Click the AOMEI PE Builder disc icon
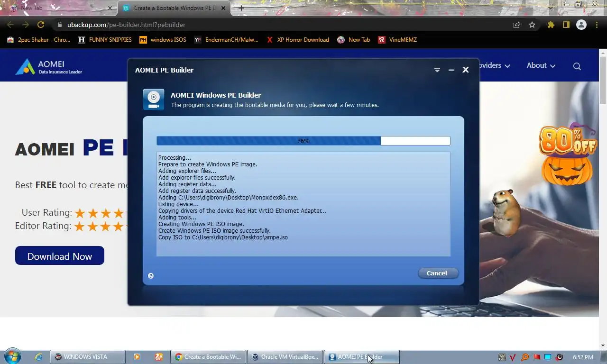Viewport: 607px width, 364px height. (x=154, y=99)
